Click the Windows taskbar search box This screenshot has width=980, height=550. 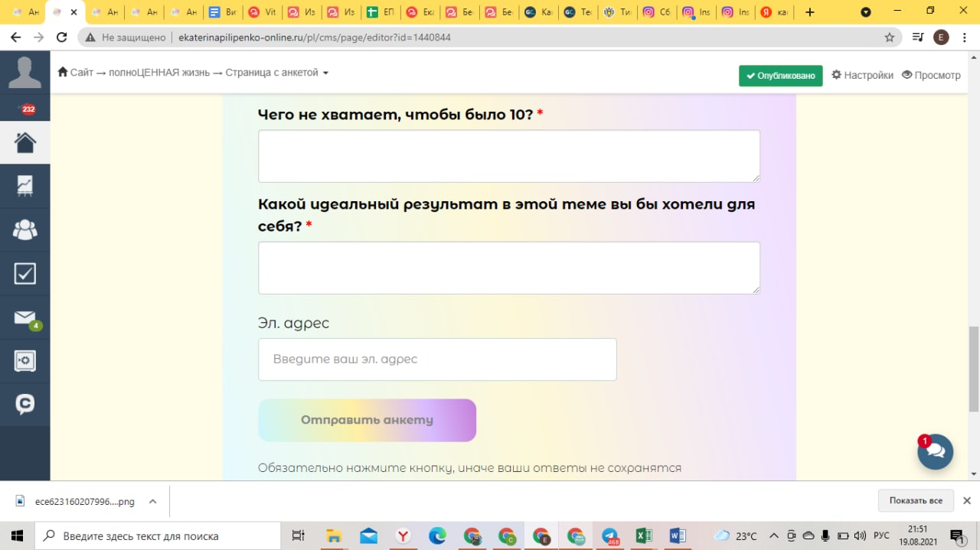tap(158, 535)
